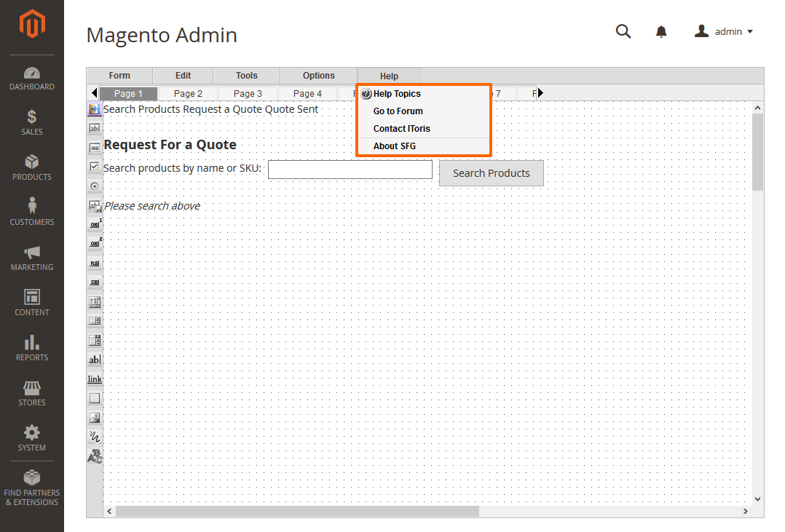Select the image element tool

tap(94, 417)
